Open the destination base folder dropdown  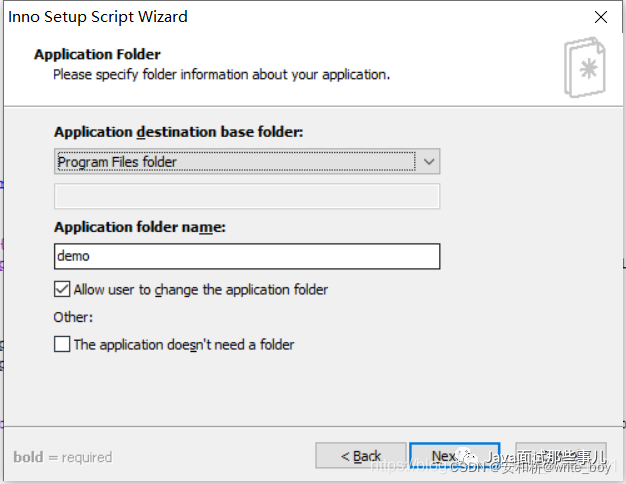[x=247, y=161]
